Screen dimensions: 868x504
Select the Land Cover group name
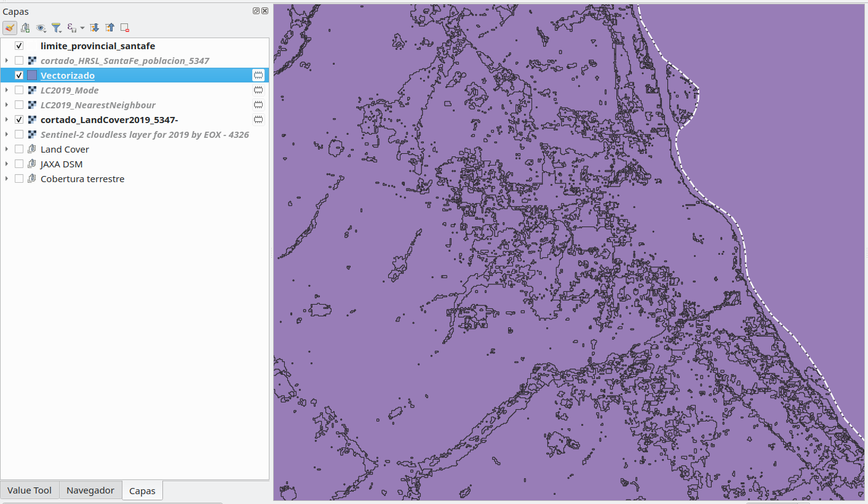click(x=65, y=149)
